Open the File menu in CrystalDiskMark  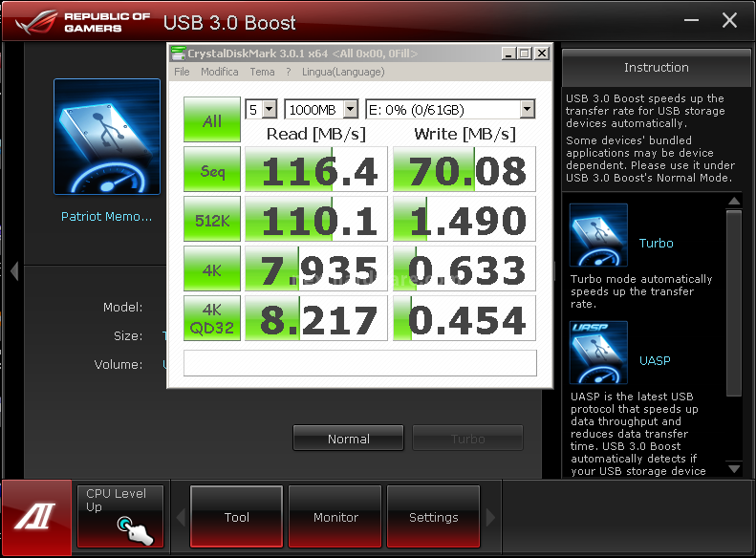[182, 72]
